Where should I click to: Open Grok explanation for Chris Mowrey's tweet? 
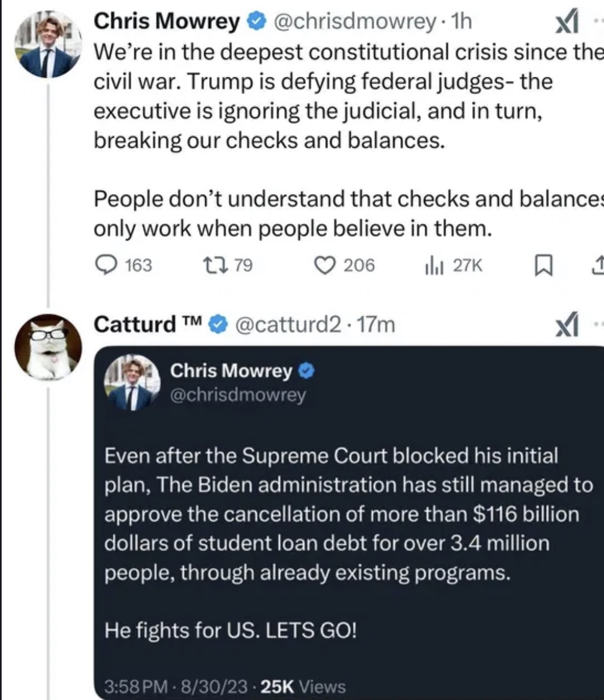coord(567,23)
